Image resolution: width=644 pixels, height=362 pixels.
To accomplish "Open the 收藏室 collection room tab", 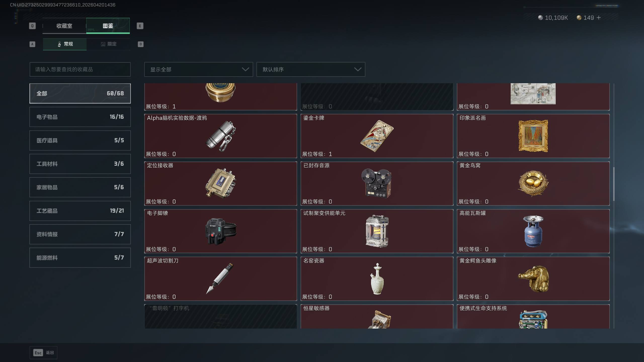I will [64, 26].
